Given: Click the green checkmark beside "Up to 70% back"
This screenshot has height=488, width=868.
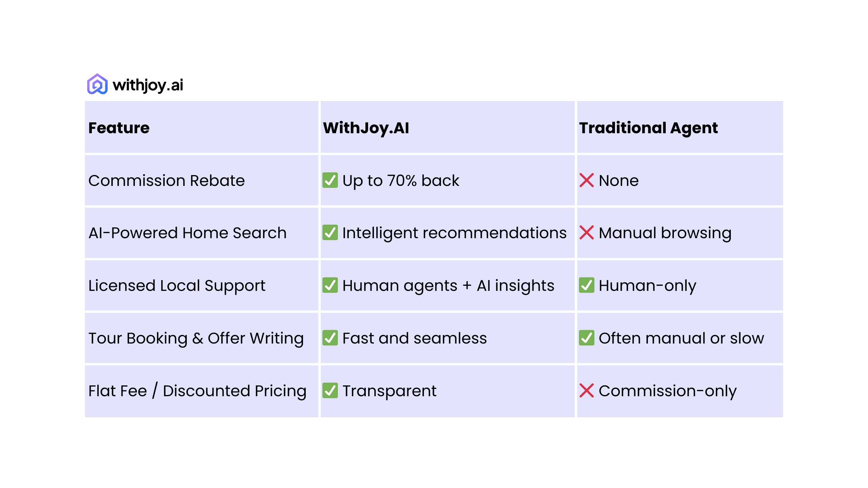Looking at the screenshot, I should [x=330, y=180].
